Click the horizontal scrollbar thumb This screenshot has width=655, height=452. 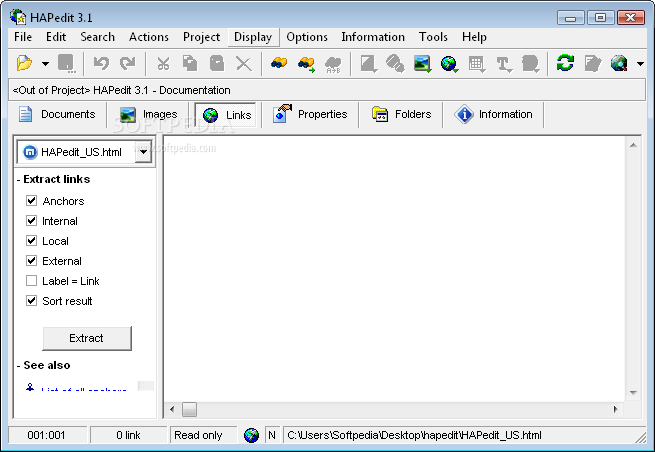pyautogui.click(x=189, y=409)
